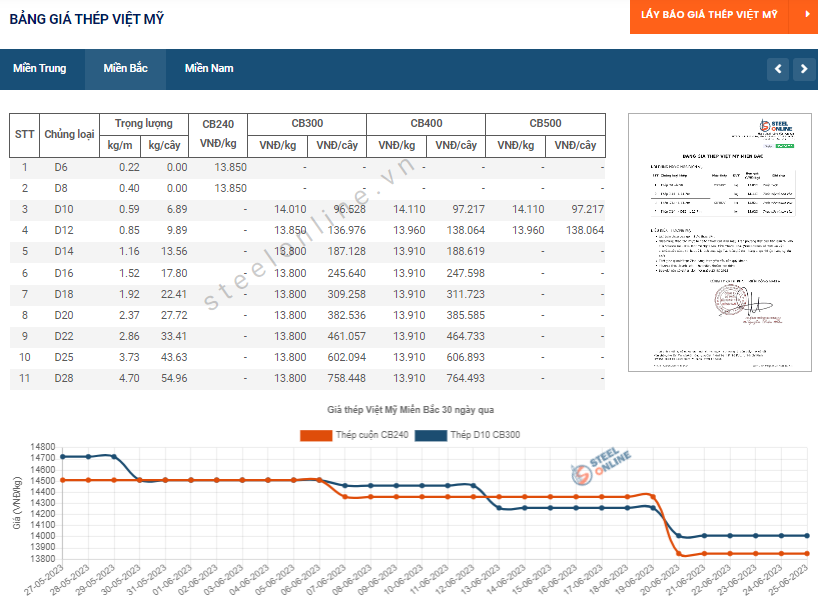Click the Bảng giá thép Việt Mỹ heading
Image resolution: width=818 pixels, height=609 pixels.
tap(87, 19)
